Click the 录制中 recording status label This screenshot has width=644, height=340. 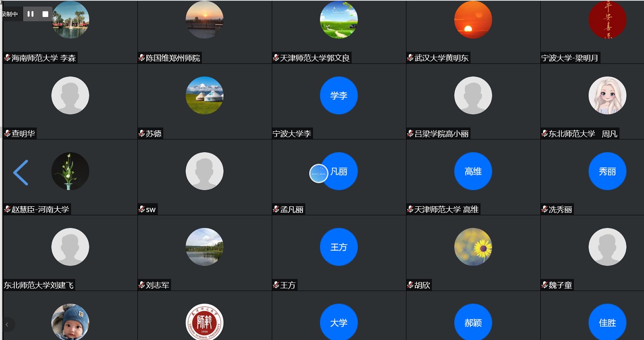[10, 14]
